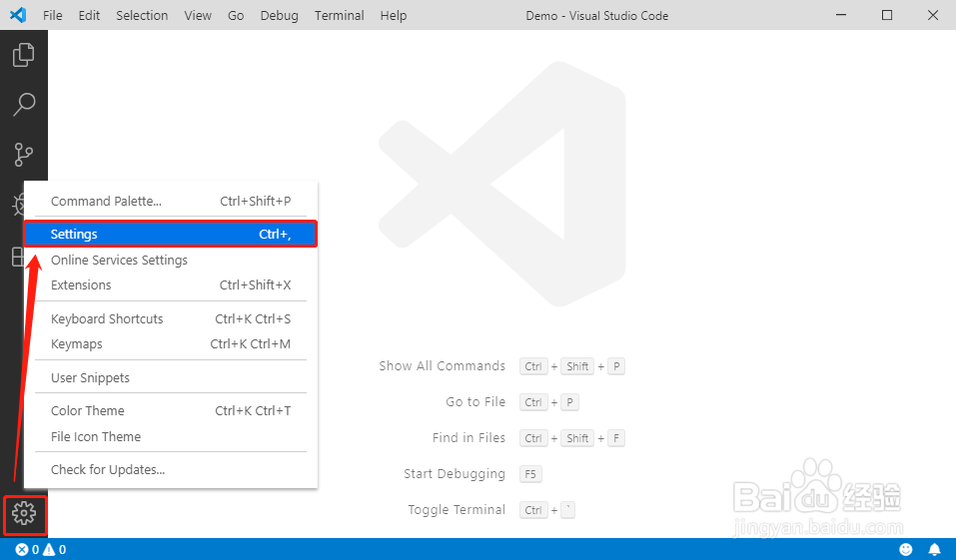Close the Visual Studio Code window
956x560 pixels.
tap(933, 15)
